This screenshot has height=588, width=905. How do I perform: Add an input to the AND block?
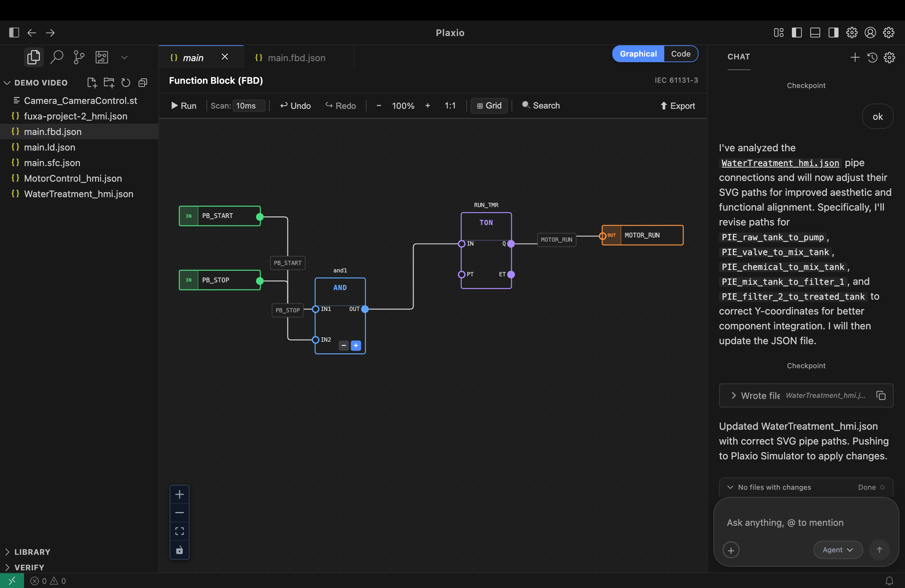[x=356, y=346]
